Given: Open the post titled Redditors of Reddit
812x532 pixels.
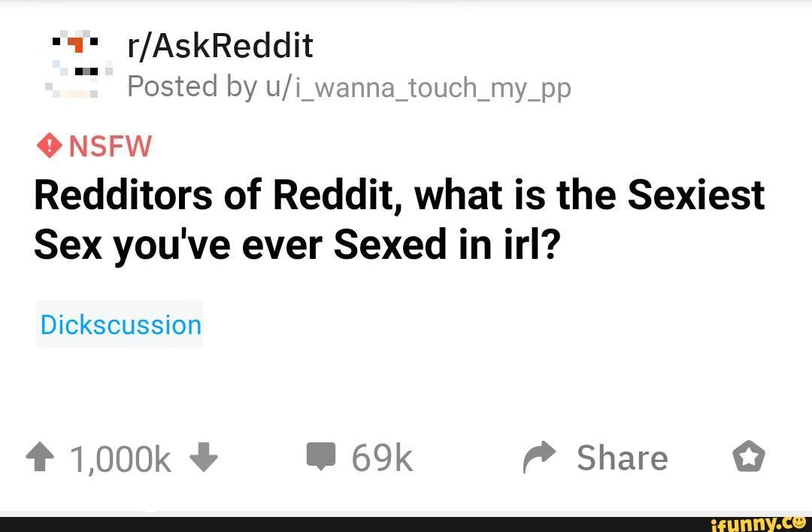Looking at the screenshot, I should [x=398, y=196].
